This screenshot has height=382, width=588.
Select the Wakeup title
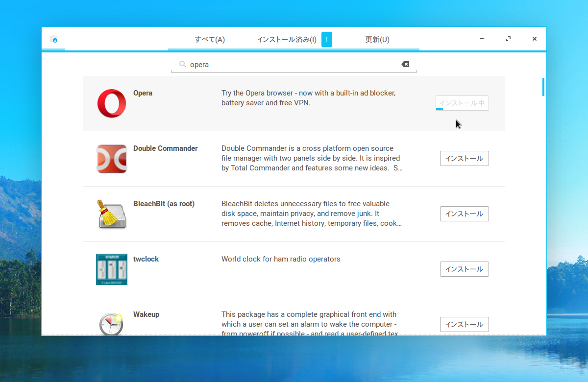coord(147,314)
